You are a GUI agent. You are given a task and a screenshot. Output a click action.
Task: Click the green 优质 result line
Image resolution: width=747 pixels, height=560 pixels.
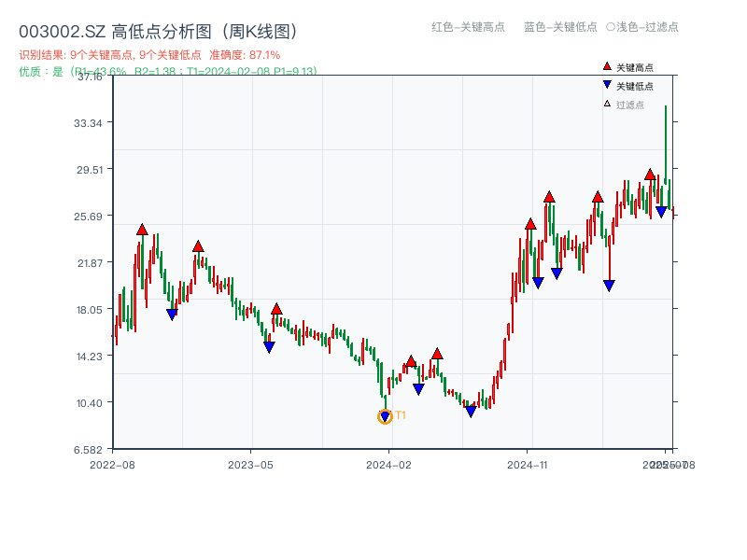pyautogui.click(x=168, y=72)
